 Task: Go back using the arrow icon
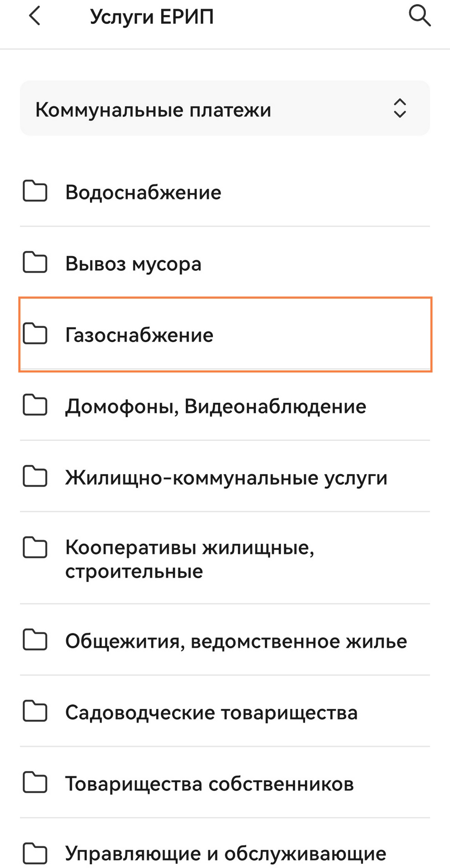pyautogui.click(x=35, y=16)
